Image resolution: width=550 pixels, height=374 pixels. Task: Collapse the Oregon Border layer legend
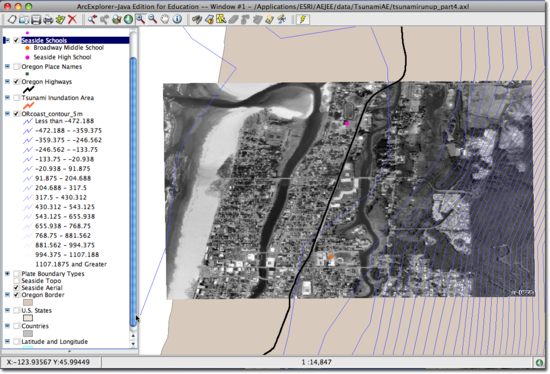coord(7,295)
